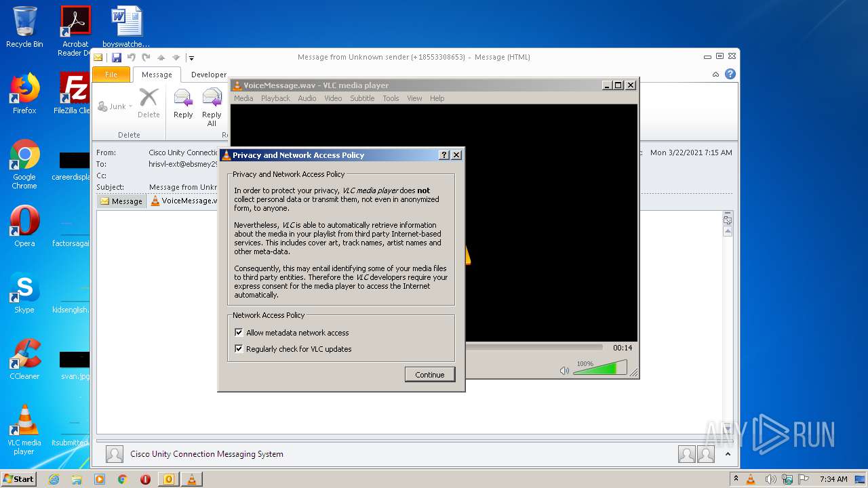The image size is (868, 488).
Task: Delete the message with the Delete icon
Action: pyautogui.click(x=149, y=104)
